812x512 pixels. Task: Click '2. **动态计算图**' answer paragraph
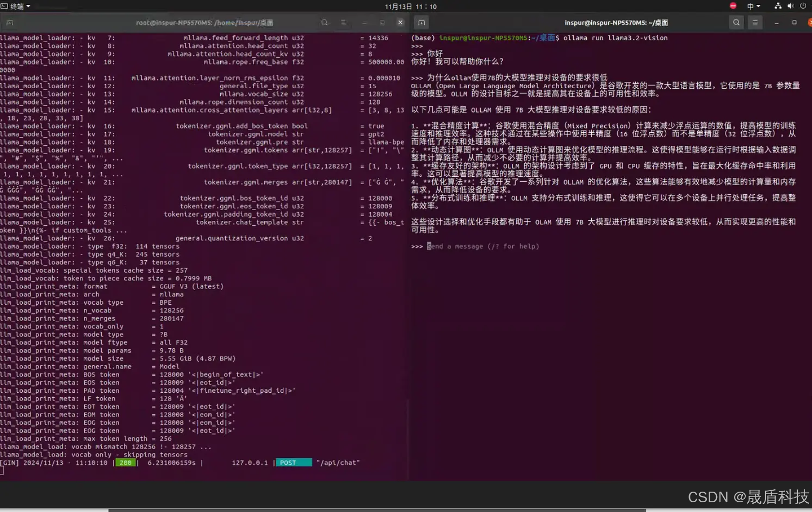603,154
